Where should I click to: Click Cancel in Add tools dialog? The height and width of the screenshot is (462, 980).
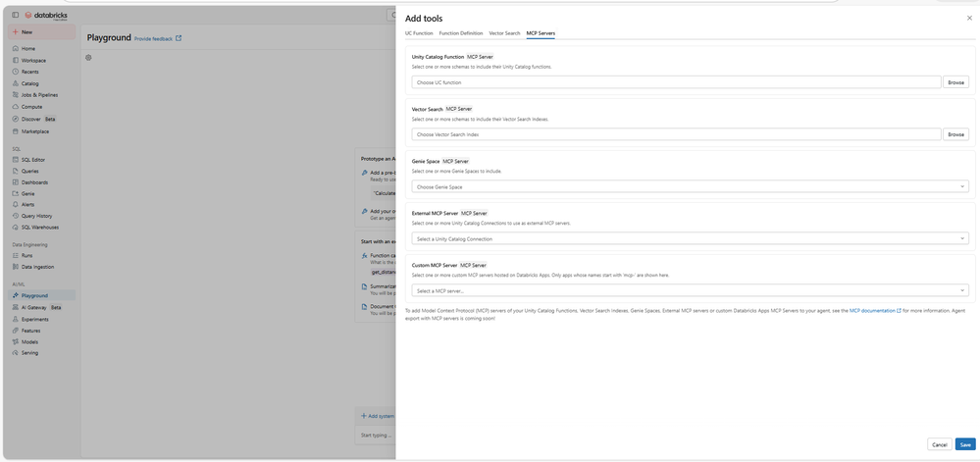point(940,444)
